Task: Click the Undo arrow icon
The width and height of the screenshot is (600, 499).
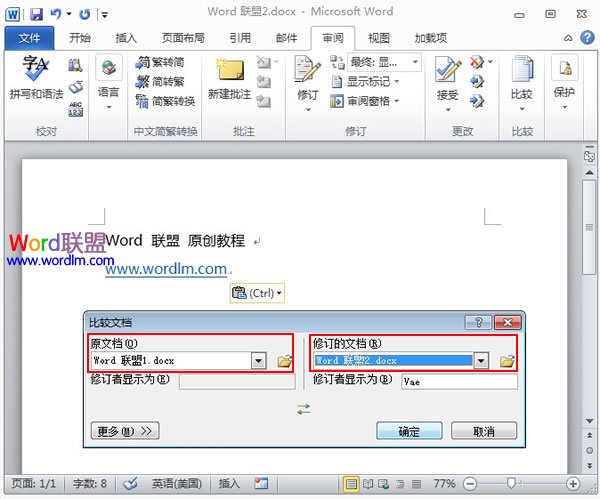Action: coord(56,15)
